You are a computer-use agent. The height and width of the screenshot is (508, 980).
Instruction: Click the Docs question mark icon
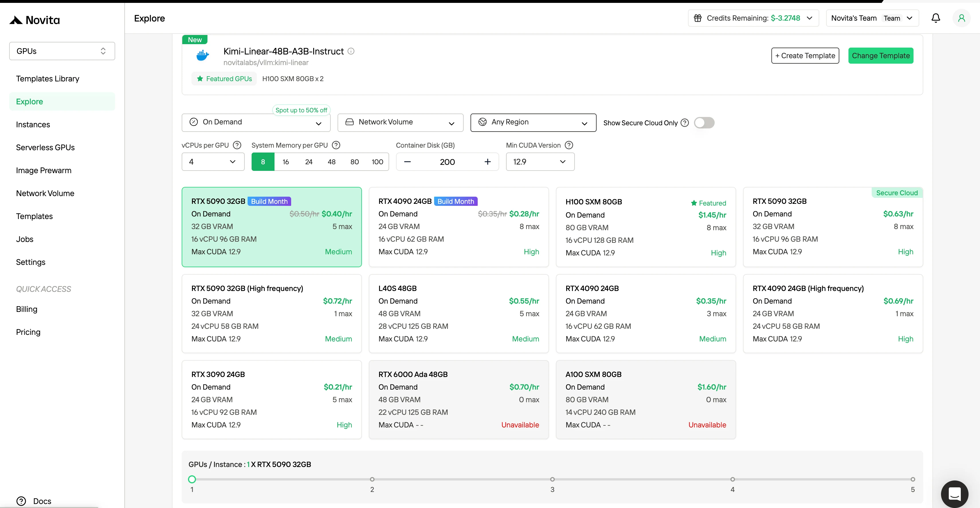tap(21, 501)
